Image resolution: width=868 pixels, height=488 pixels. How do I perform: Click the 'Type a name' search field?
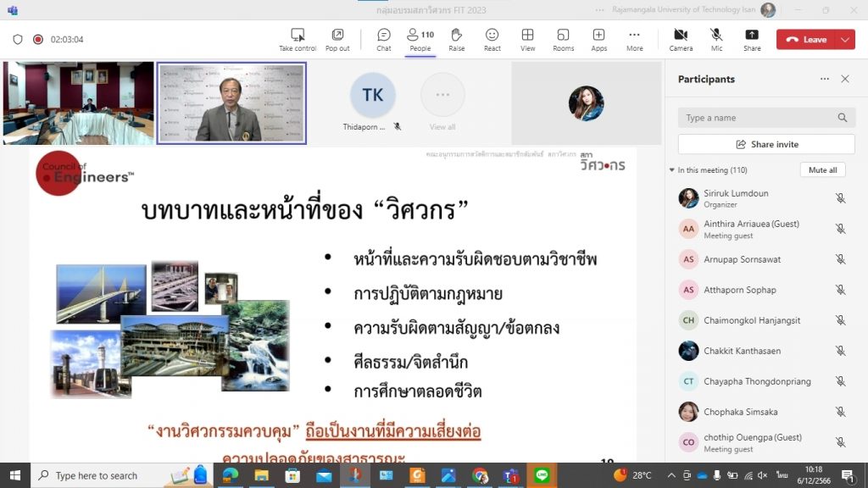[x=759, y=118]
